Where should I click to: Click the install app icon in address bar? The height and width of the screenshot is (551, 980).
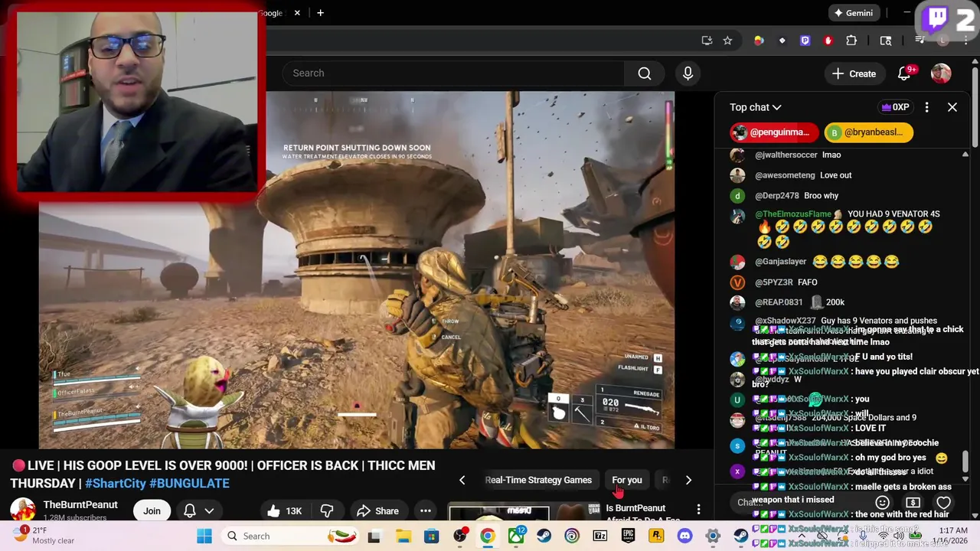point(707,41)
